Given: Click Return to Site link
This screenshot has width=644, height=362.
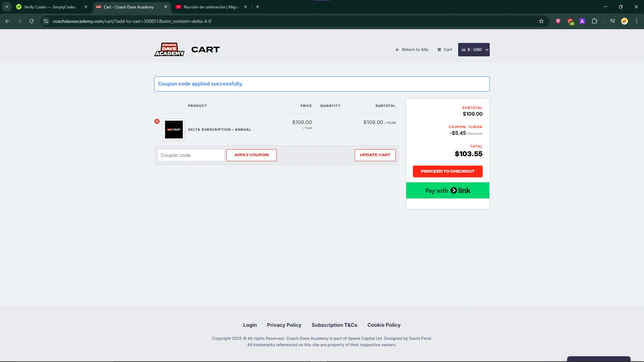Looking at the screenshot, I should [x=412, y=50].
